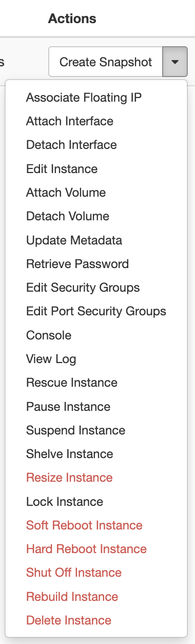Select Hard Reboot Instance
Image resolution: width=195 pixels, height=644 pixels.
(86, 549)
